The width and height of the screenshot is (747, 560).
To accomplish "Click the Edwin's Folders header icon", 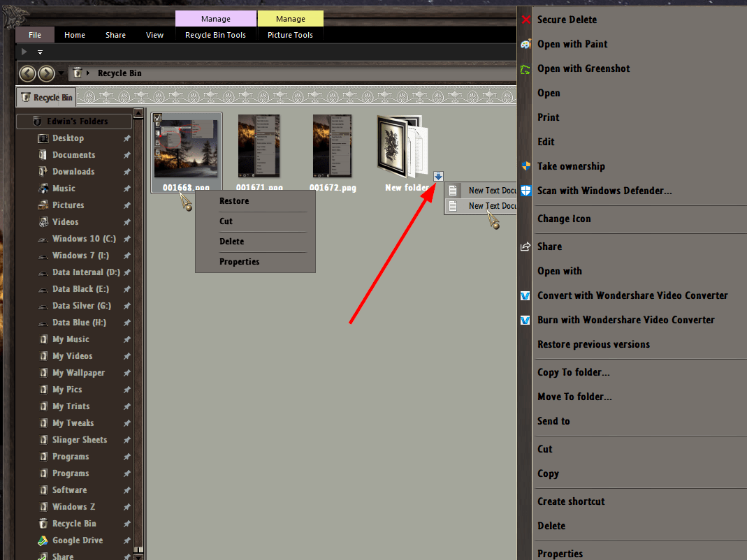I will [x=37, y=121].
